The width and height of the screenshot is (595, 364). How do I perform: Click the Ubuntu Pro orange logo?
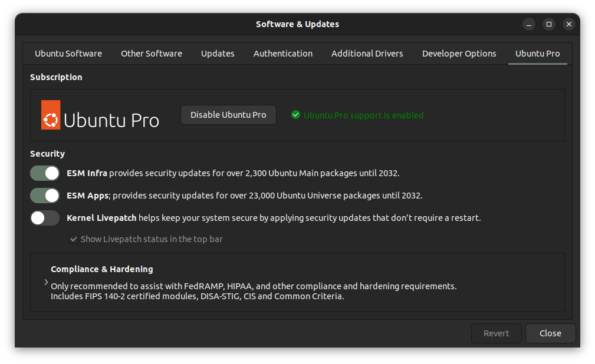click(x=51, y=115)
